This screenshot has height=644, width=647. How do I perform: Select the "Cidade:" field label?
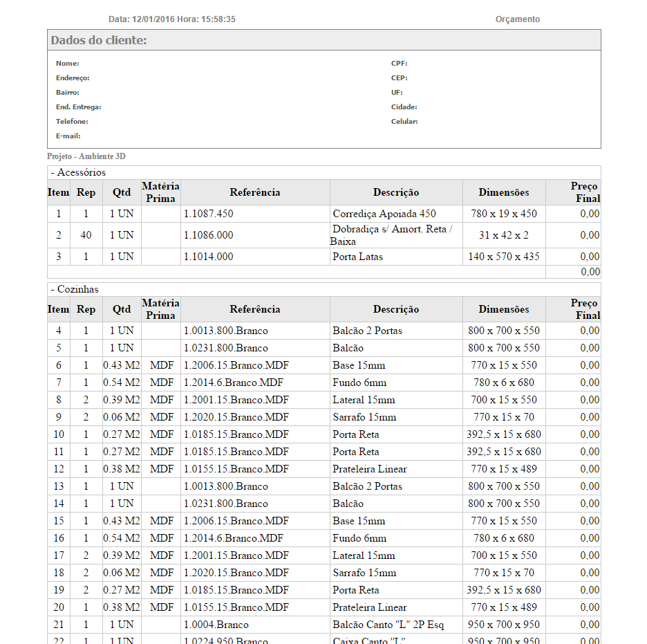[x=404, y=107]
